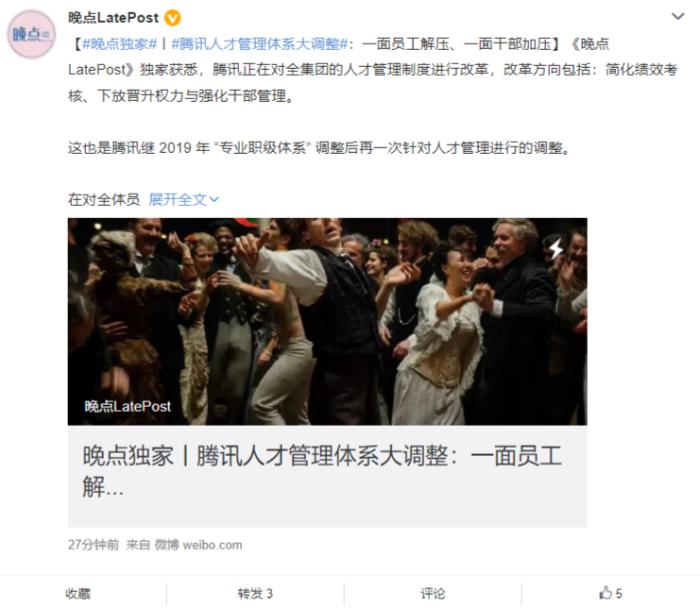The height and width of the screenshot is (609, 700).
Task: Open article title card 晚点独家 | 腾讯人才管理体系大调整
Action: point(327,476)
